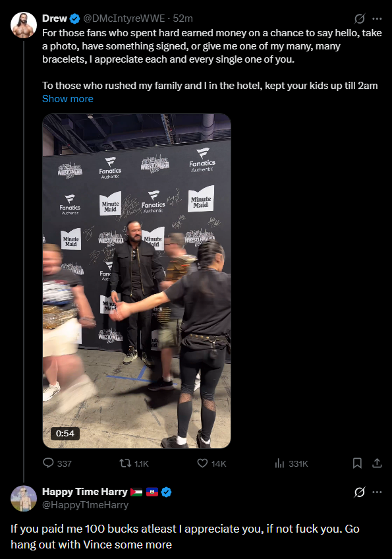Screen dimensions: 392x559
Task: Click Drew's blue verified badge
Action: point(75,18)
